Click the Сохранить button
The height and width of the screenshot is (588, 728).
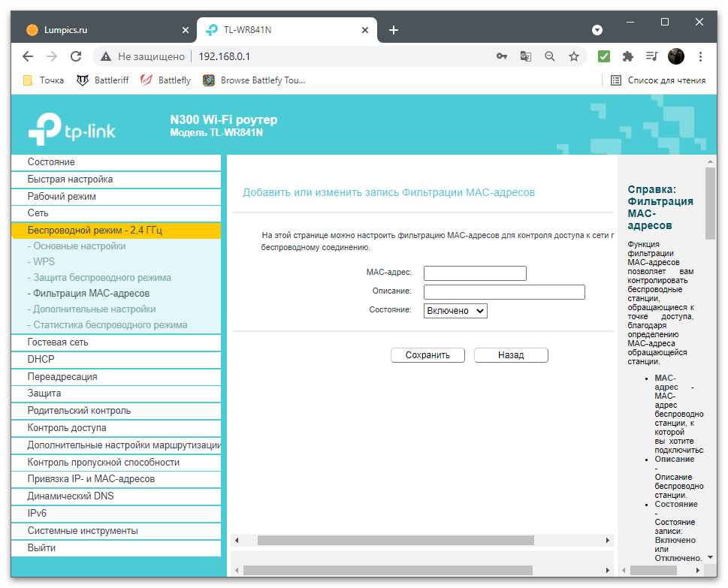pyautogui.click(x=427, y=355)
